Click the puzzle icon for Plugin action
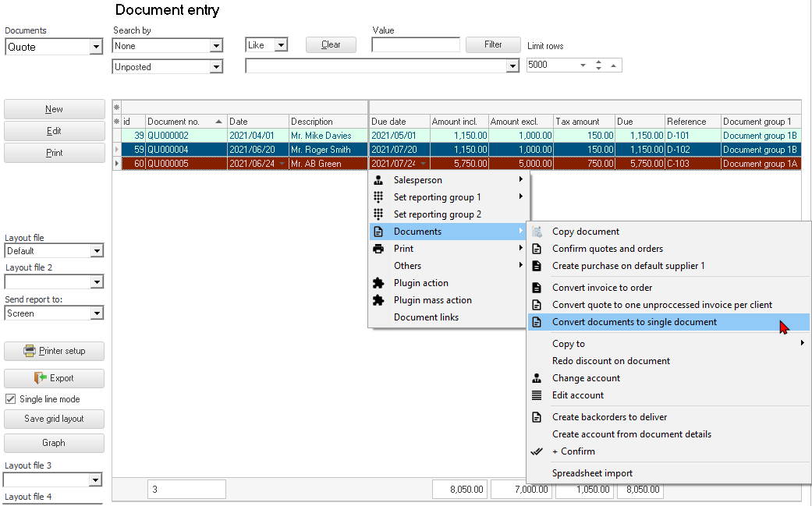The width and height of the screenshot is (812, 506). click(378, 283)
